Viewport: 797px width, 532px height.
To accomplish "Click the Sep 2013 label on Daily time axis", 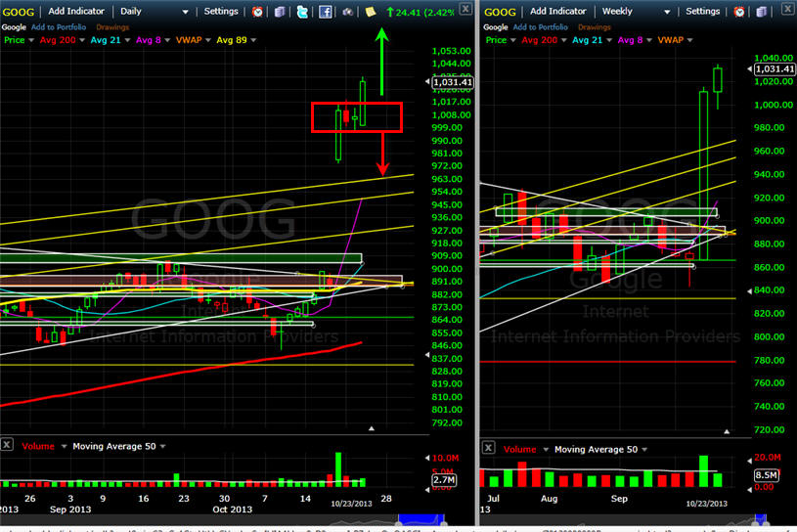I will tap(70, 510).
